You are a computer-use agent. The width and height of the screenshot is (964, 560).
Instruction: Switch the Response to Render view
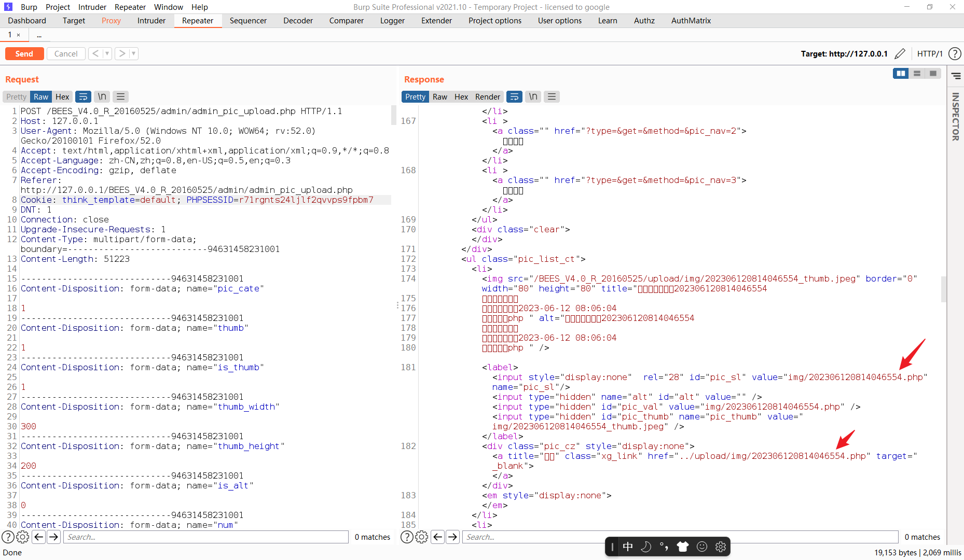[x=487, y=96]
